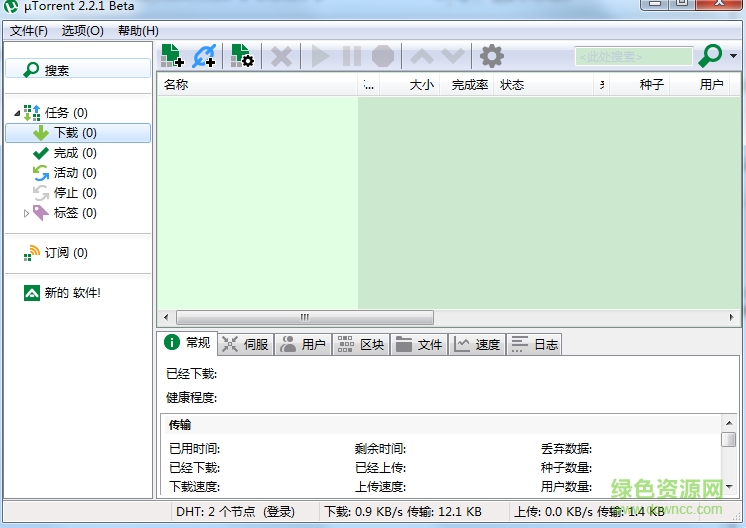Click the Create New Torrent icon

point(242,56)
